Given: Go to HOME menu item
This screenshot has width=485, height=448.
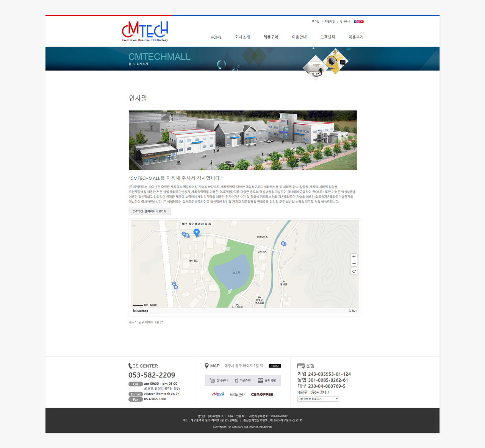Looking at the screenshot, I should [216, 37].
